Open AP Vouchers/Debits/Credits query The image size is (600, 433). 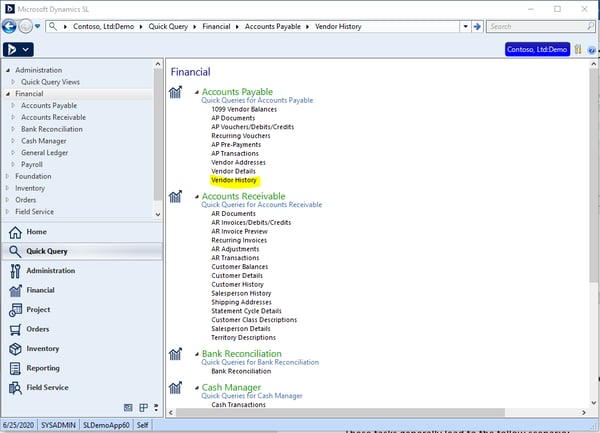[x=253, y=127]
